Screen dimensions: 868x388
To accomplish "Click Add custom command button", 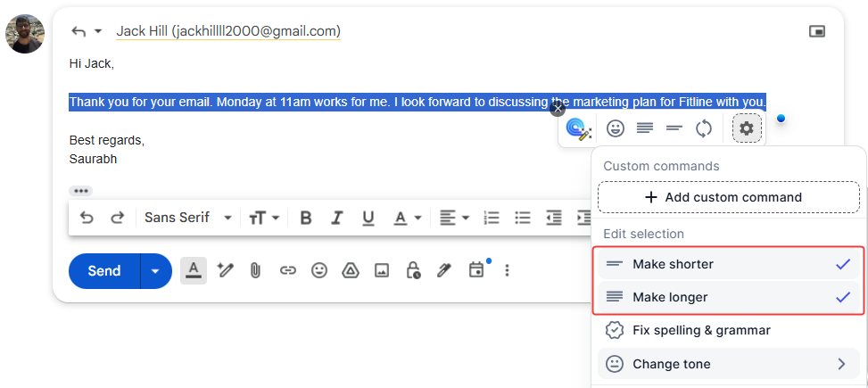I will (728, 197).
